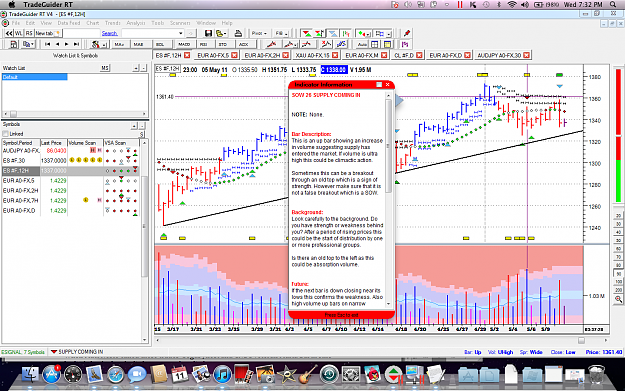Click the RS toolbar button
The image size is (625, 391).
(x=29, y=33)
